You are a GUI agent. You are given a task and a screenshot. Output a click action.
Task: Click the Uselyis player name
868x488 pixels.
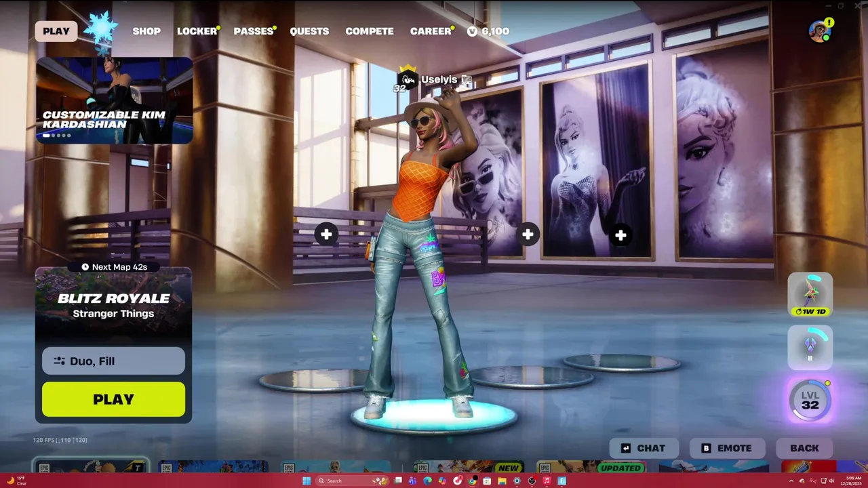pos(439,79)
